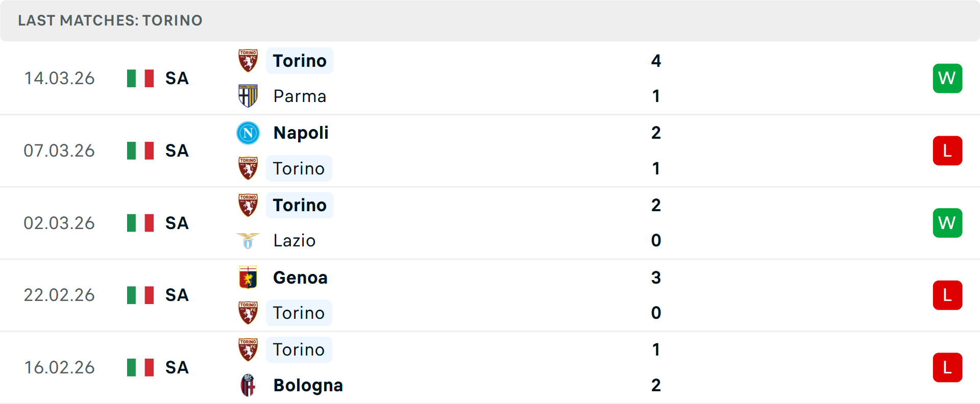Viewport: 980px width, 404px height.
Task: Open the Genoa team link
Action: pyautogui.click(x=300, y=277)
